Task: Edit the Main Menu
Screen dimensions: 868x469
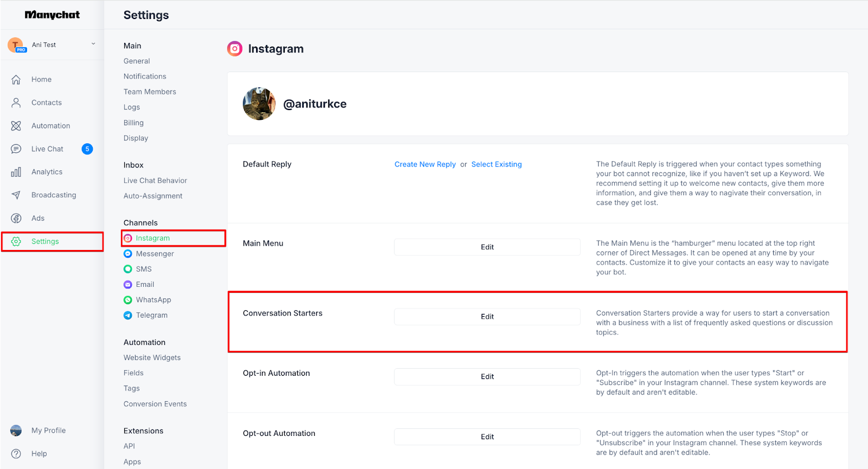Action: (487, 247)
